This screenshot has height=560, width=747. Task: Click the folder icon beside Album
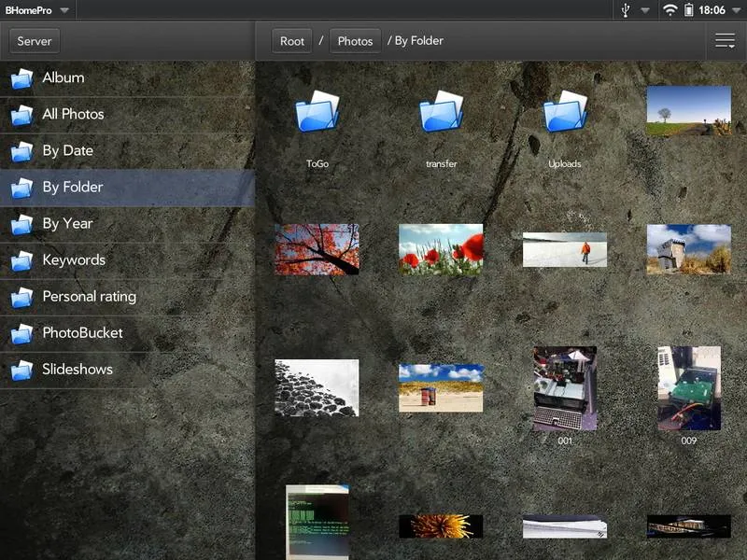[21, 78]
